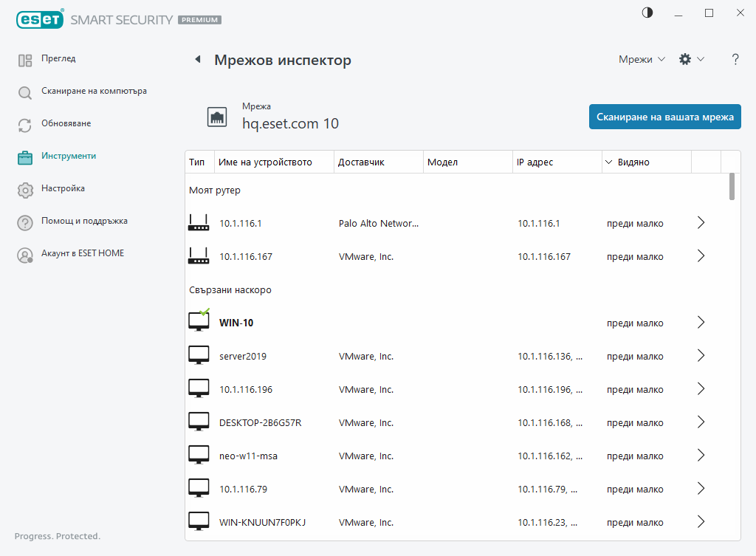The width and height of the screenshot is (756, 556).
Task: Sort by the Доставчик column header
Action: (x=379, y=162)
